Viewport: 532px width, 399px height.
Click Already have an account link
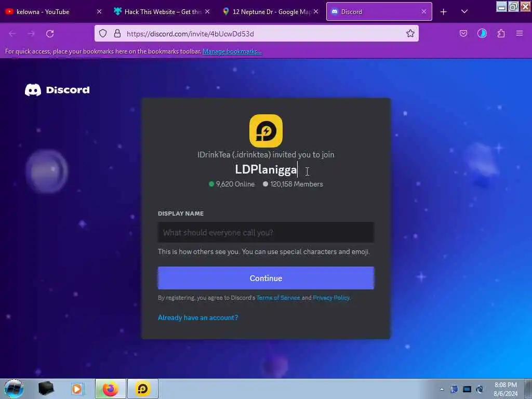point(198,317)
